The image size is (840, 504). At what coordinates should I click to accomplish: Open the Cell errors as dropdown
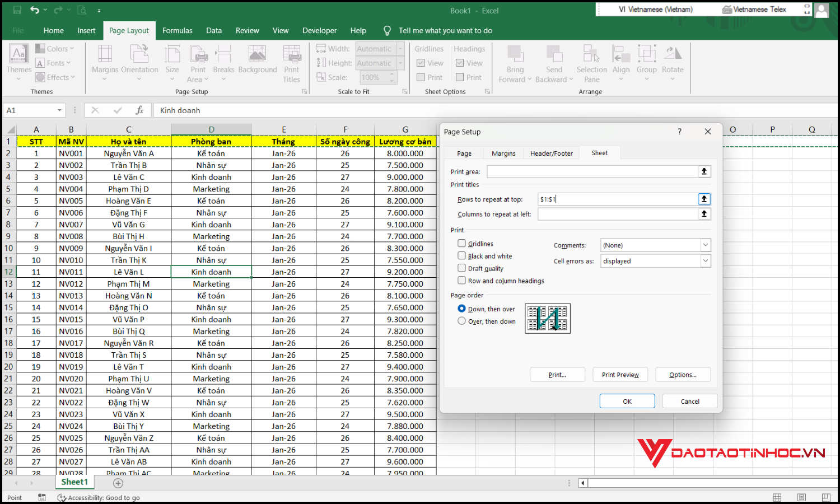tap(705, 260)
